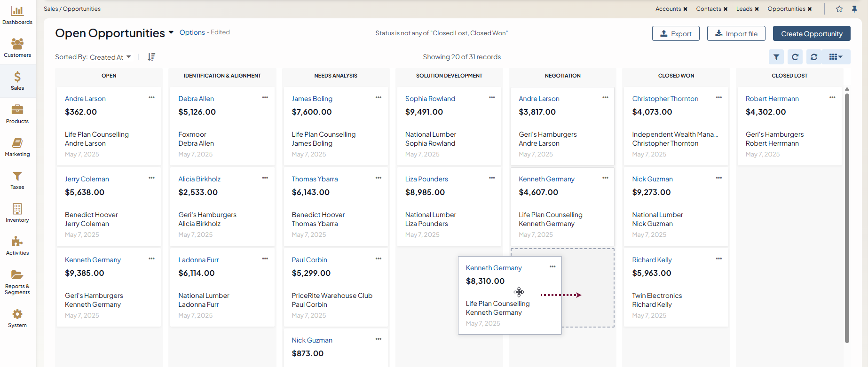Pin the current page with pin icon
The width and height of the screenshot is (868, 367).
(854, 9)
